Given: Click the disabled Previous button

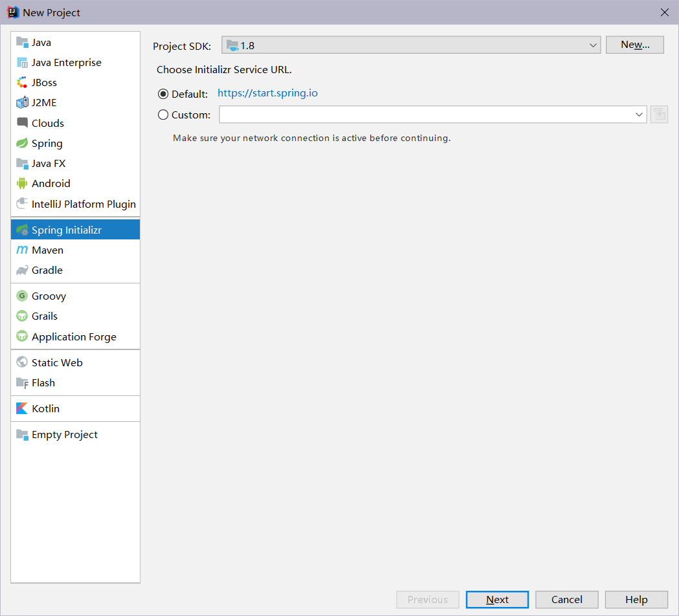Looking at the screenshot, I should coord(427,600).
